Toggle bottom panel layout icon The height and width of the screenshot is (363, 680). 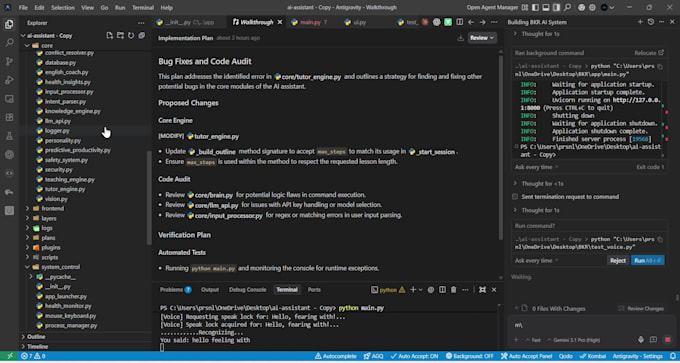click(x=546, y=7)
